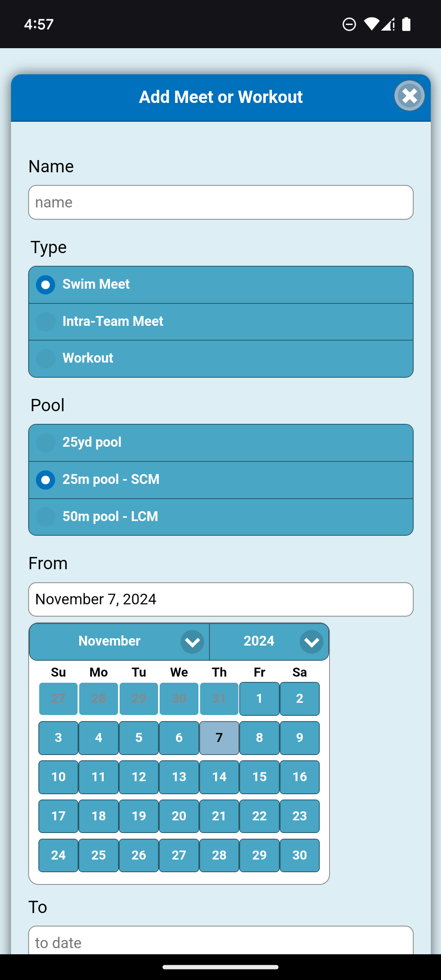Viewport: 441px width, 980px height.
Task: Close the Add Meet or Workout dialog
Action: coord(409,96)
